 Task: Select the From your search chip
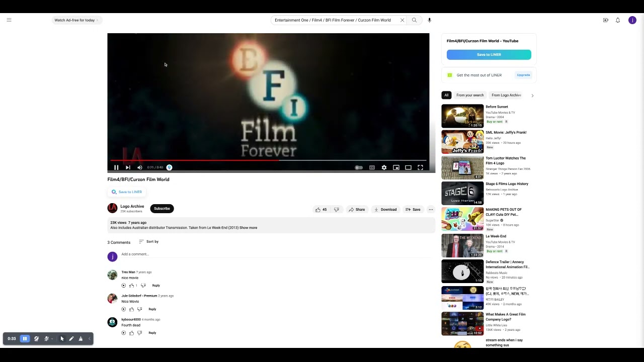470,95
